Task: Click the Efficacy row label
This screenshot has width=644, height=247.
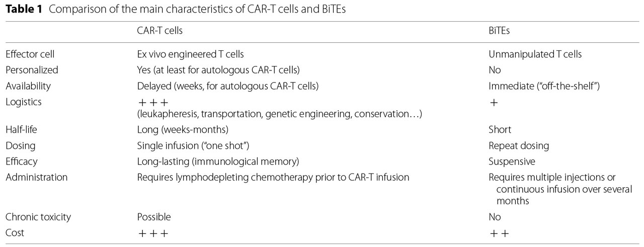Action: [x=21, y=162]
